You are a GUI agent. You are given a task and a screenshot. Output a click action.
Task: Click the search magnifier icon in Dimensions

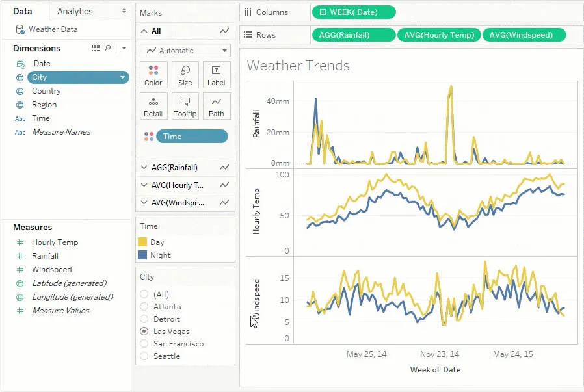(108, 47)
